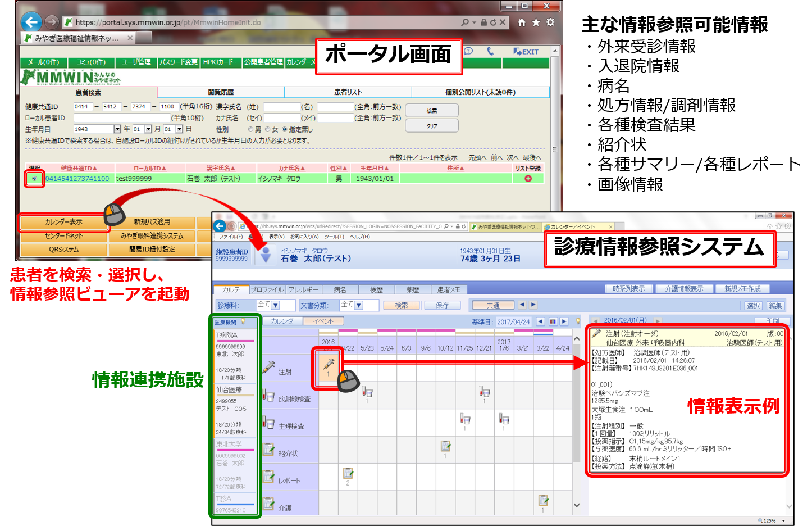Open 病名 tab
Viewport: 812px width, 526px height.
click(x=340, y=289)
